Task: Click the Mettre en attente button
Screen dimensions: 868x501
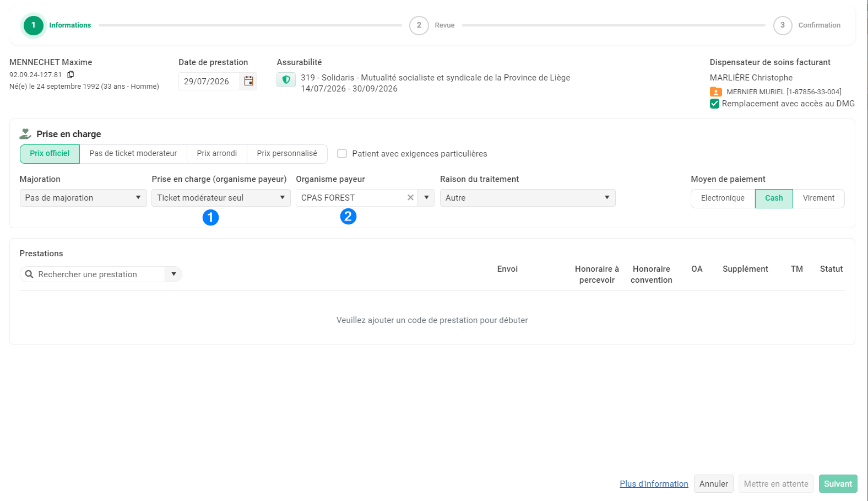Action: click(x=776, y=484)
